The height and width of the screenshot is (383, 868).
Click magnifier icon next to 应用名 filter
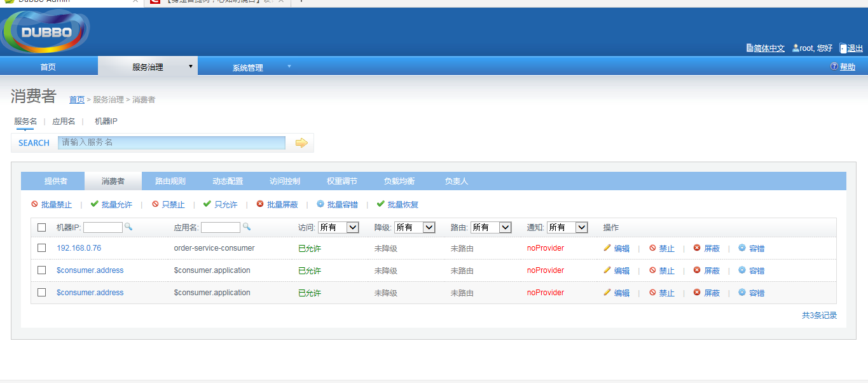pos(247,226)
